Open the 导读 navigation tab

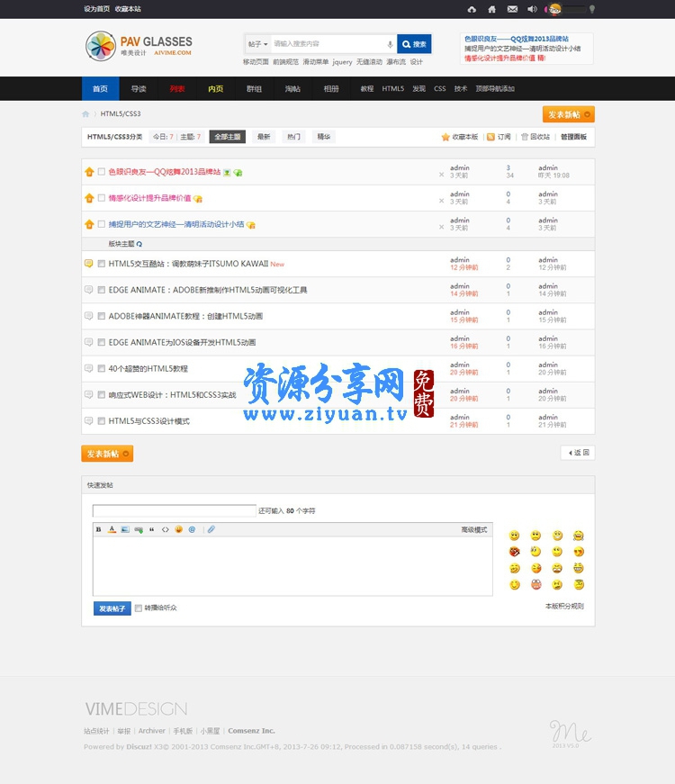[x=139, y=88]
